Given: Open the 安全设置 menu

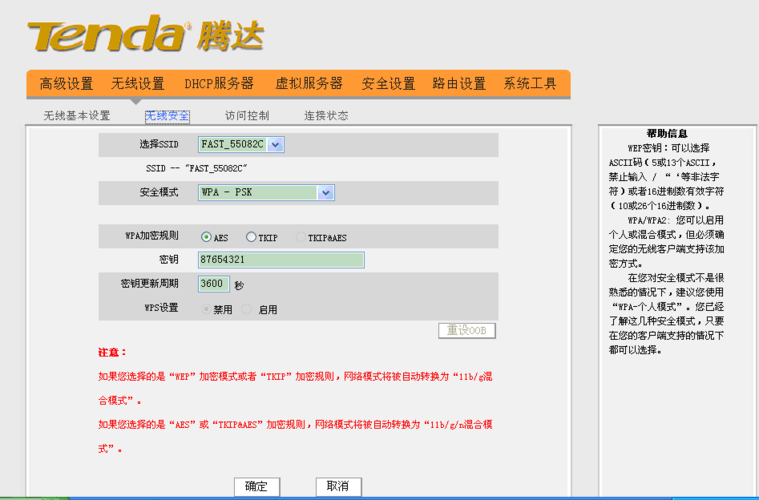Looking at the screenshot, I should [x=388, y=84].
